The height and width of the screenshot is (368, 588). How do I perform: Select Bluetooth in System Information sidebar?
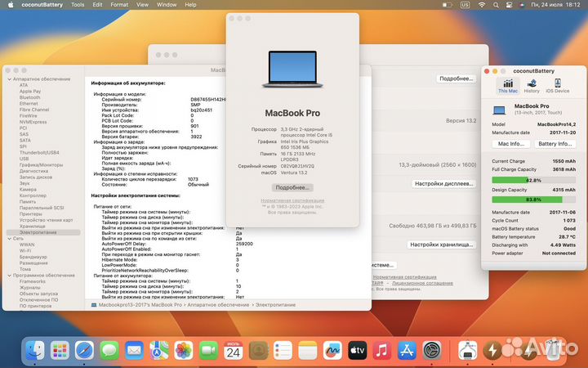[x=29, y=97]
